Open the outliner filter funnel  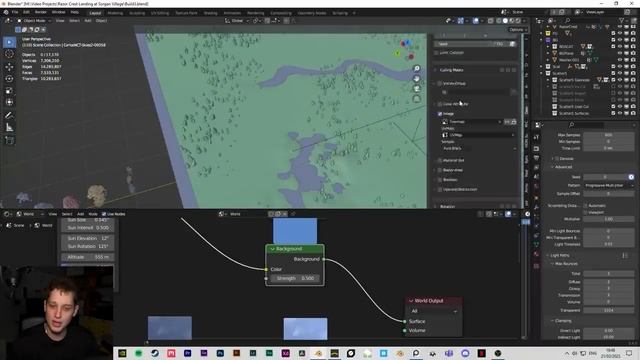(x=621, y=20)
